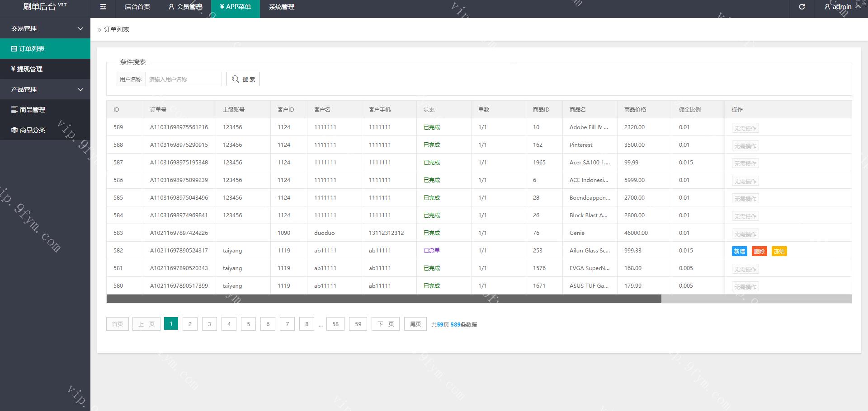The width and height of the screenshot is (868, 411).
Task: Click the horizontal table scrollbar
Action: coord(383,299)
